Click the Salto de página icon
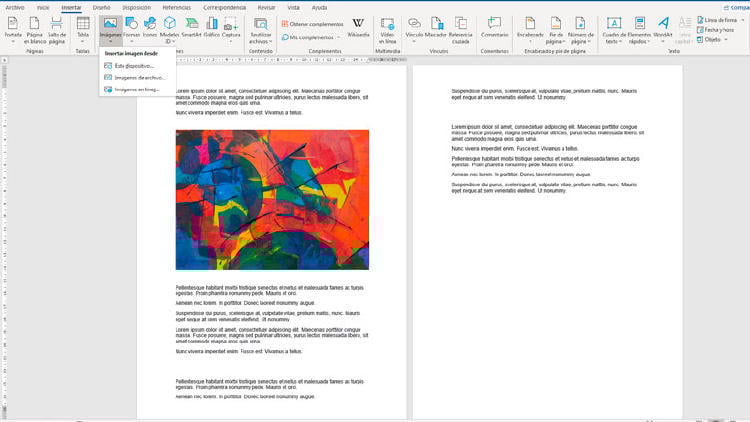750x422 pixels. coord(57,27)
